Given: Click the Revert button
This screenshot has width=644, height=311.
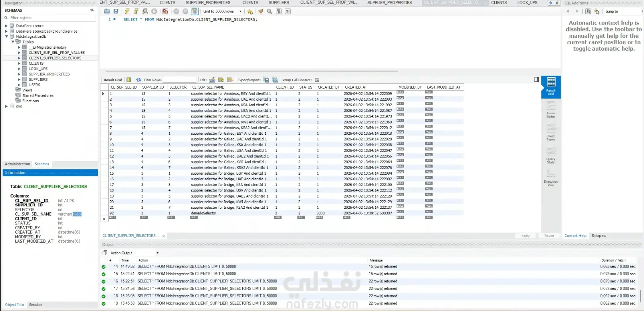Looking at the screenshot, I should click(549, 236).
